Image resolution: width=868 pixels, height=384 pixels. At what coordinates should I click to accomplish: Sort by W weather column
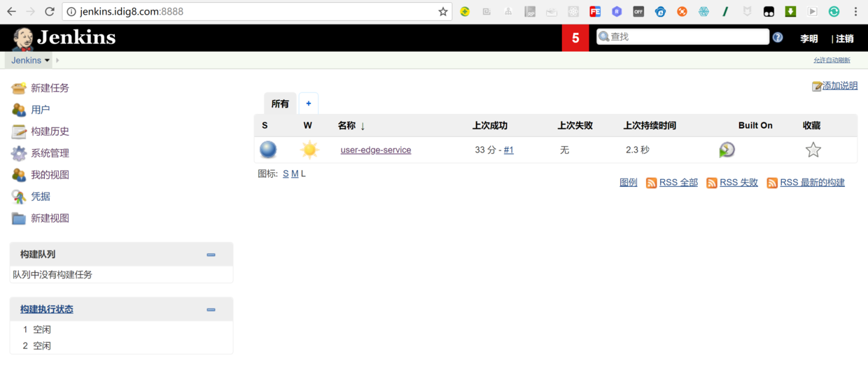308,125
